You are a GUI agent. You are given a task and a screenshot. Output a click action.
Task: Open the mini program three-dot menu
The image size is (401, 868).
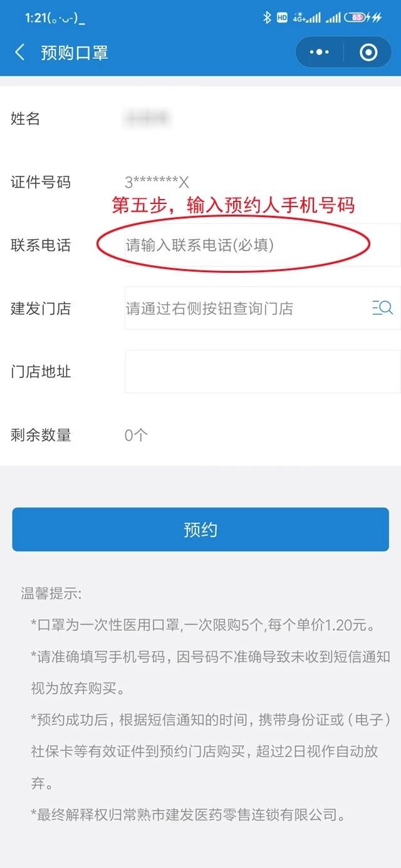coord(320,53)
